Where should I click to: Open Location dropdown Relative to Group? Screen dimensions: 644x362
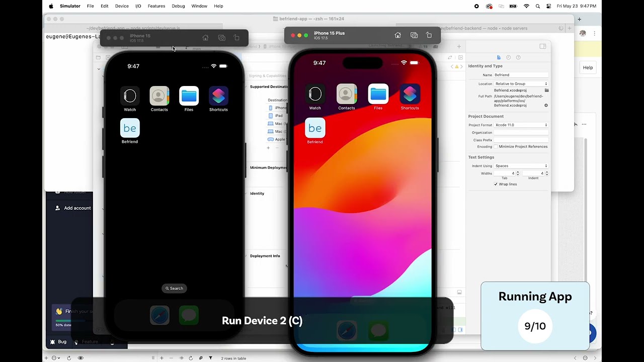click(x=521, y=83)
